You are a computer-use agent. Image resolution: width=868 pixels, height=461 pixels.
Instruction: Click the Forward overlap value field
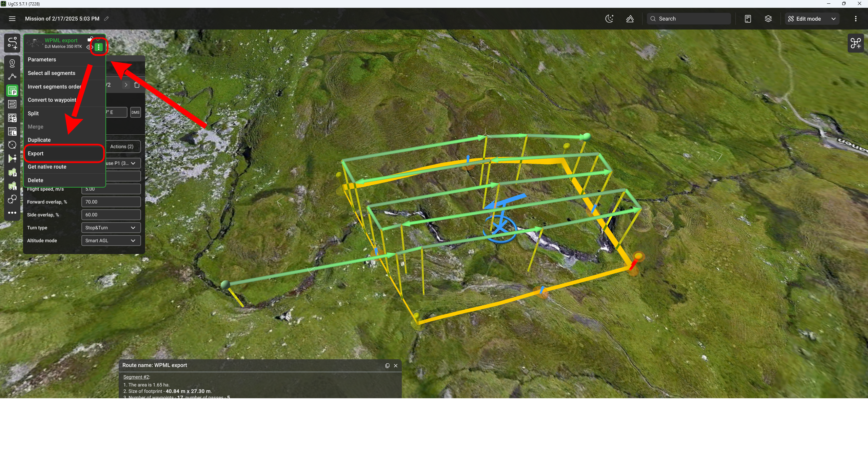tap(111, 202)
